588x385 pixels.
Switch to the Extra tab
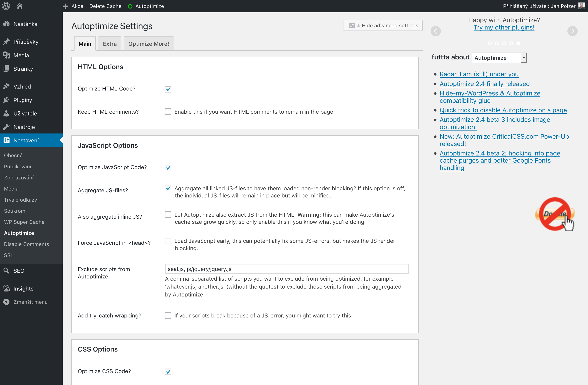(x=110, y=44)
